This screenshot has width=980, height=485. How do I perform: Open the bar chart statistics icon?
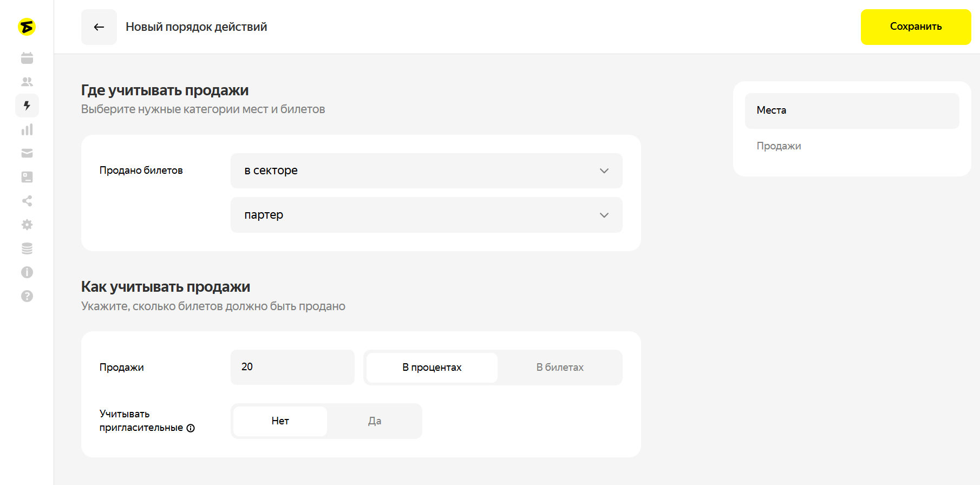[x=27, y=129]
